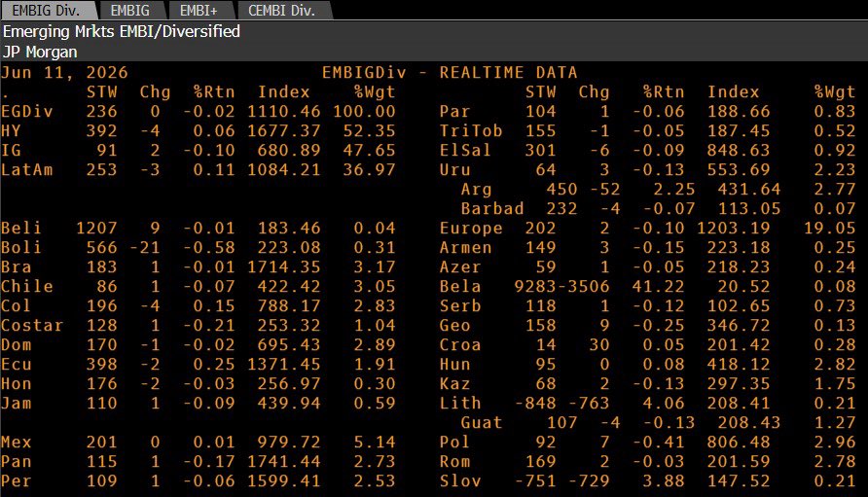Click the Pol index value 806.48

[x=739, y=442]
